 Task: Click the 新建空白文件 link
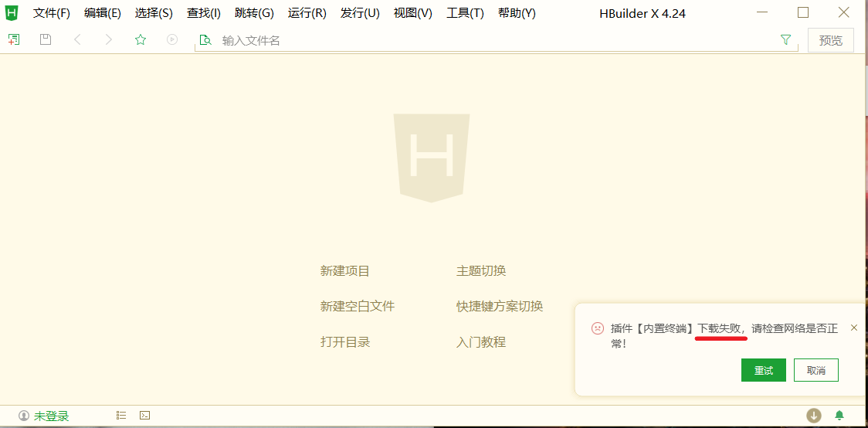tap(358, 306)
